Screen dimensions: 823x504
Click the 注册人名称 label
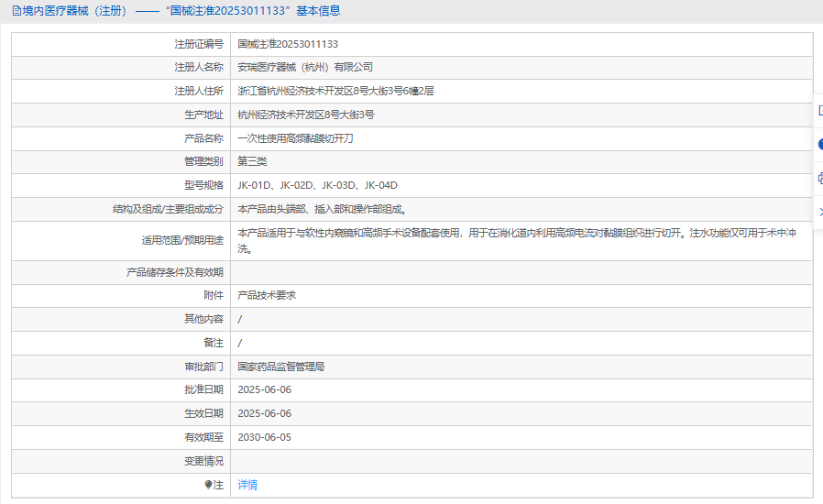(x=199, y=67)
